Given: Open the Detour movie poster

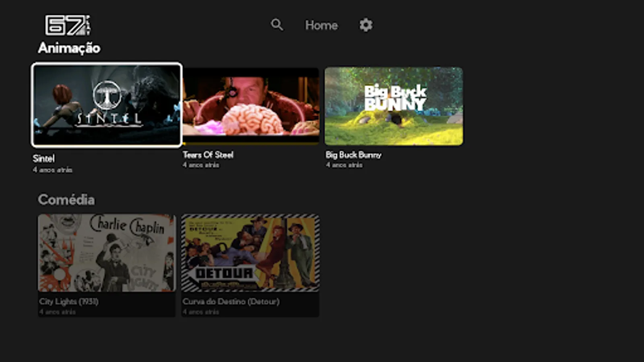Looking at the screenshot, I should pyautogui.click(x=250, y=253).
